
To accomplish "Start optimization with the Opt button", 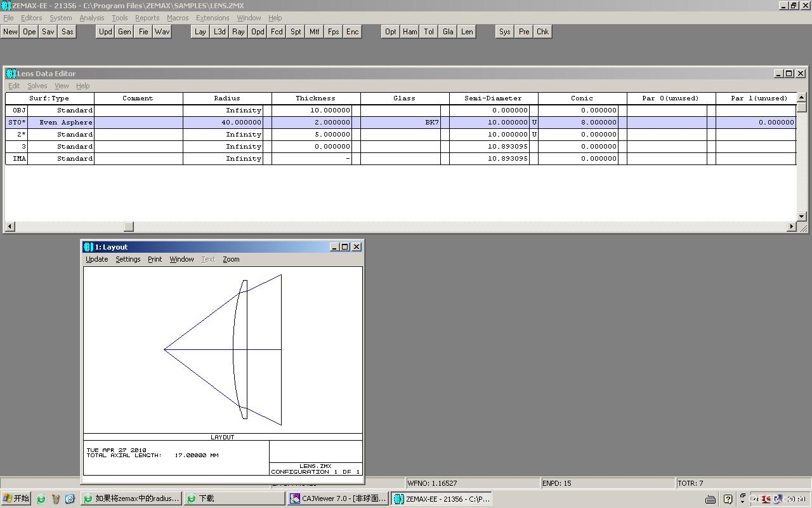I will [391, 32].
